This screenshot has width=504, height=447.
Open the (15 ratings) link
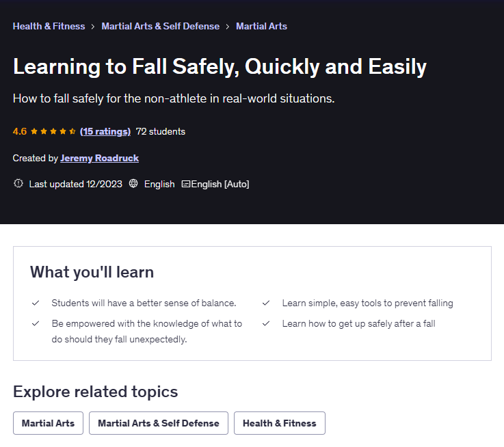[105, 131]
